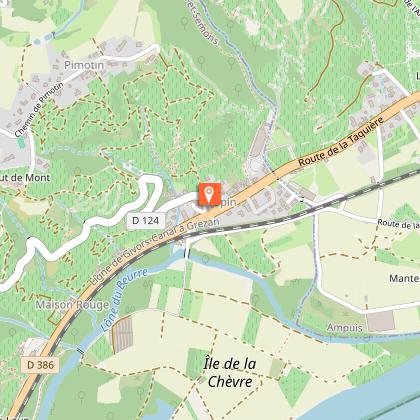The image size is (420, 420).
Task: Click the Pimotin place label
Action: (x=84, y=65)
